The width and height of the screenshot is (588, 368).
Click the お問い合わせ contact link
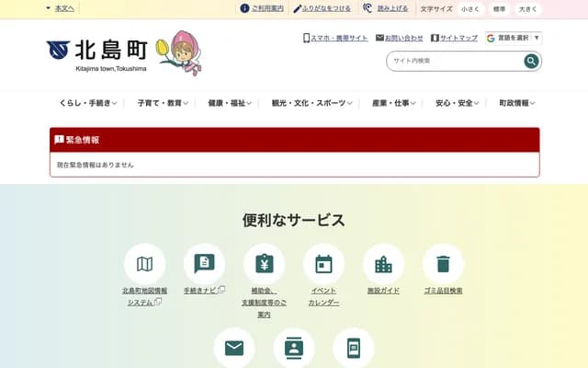tap(400, 38)
